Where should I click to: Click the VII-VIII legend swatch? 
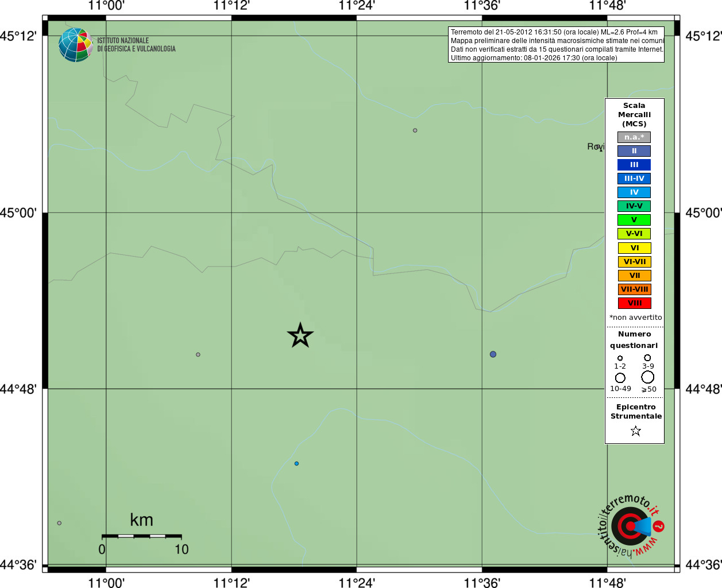(635, 289)
